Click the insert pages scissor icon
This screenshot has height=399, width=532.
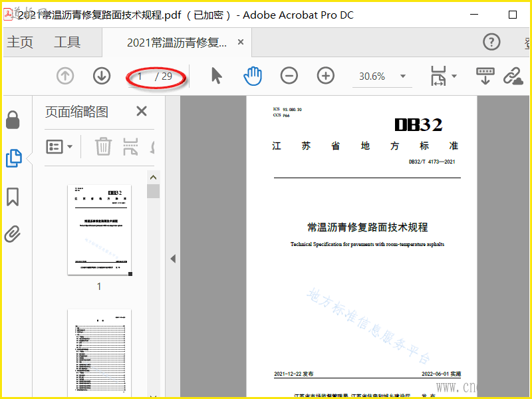[130, 146]
